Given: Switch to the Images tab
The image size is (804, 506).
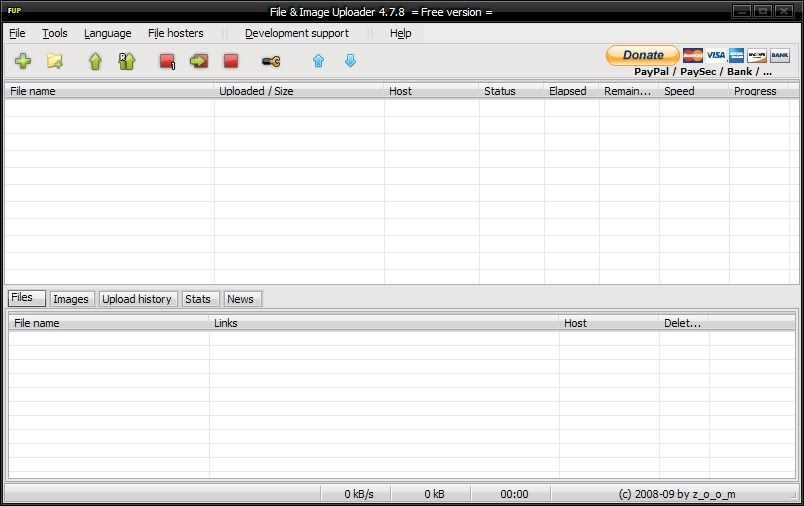Looking at the screenshot, I should [71, 299].
